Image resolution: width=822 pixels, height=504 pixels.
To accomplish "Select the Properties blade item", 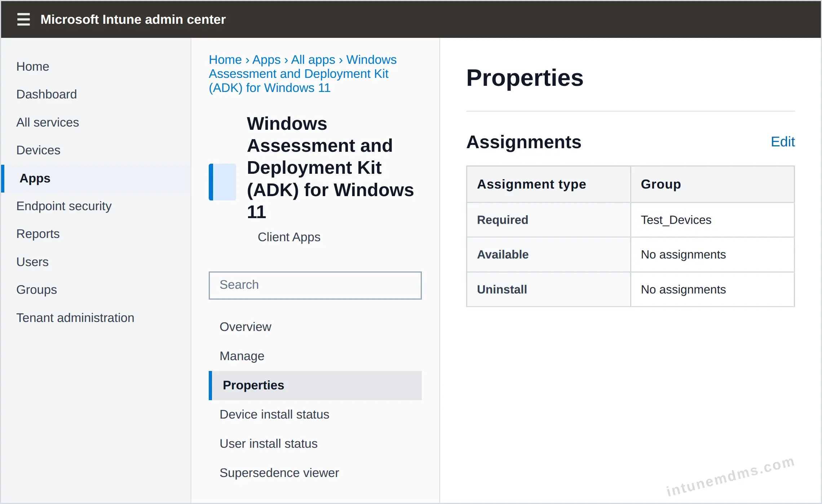I will tap(315, 385).
